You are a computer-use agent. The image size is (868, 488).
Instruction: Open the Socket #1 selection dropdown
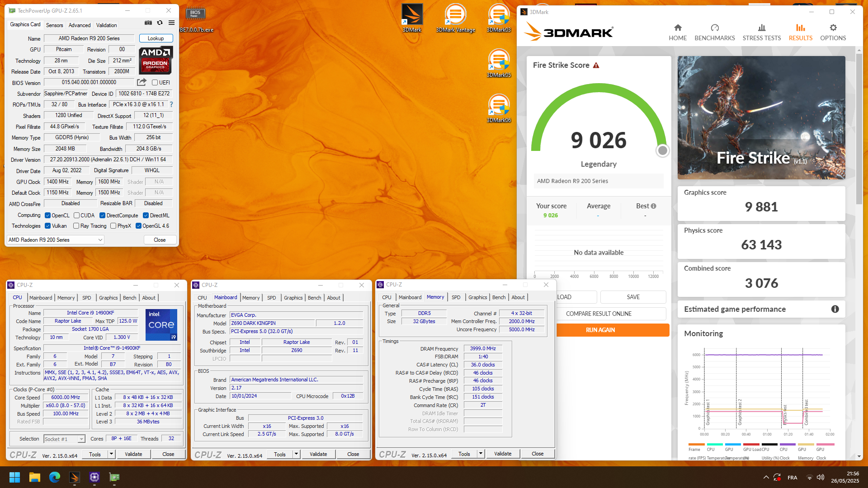(x=64, y=439)
